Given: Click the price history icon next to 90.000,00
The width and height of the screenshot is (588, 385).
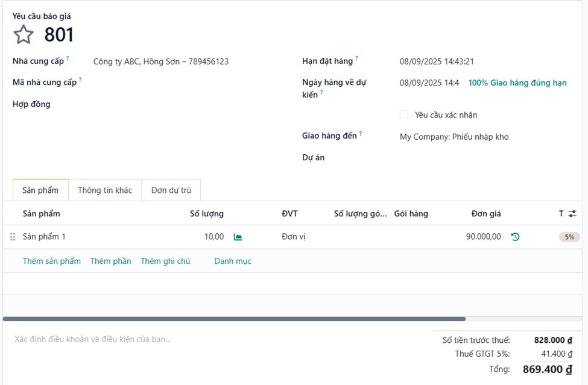Looking at the screenshot, I should click(x=515, y=237).
